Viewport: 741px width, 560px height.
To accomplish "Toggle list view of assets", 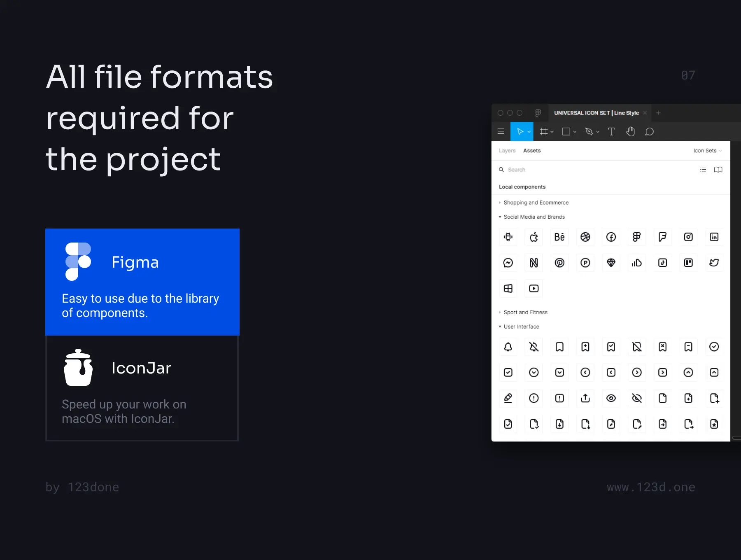I will coord(703,170).
